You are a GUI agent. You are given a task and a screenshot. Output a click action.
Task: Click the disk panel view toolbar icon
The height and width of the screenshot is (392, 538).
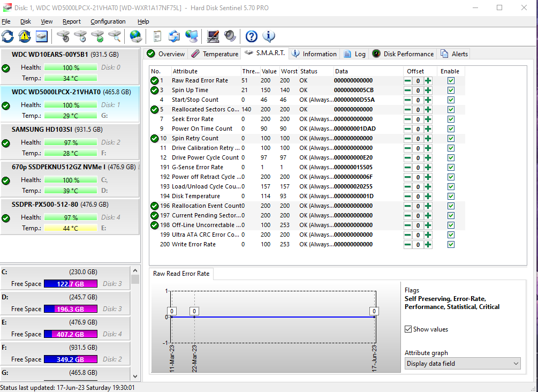tap(42, 36)
